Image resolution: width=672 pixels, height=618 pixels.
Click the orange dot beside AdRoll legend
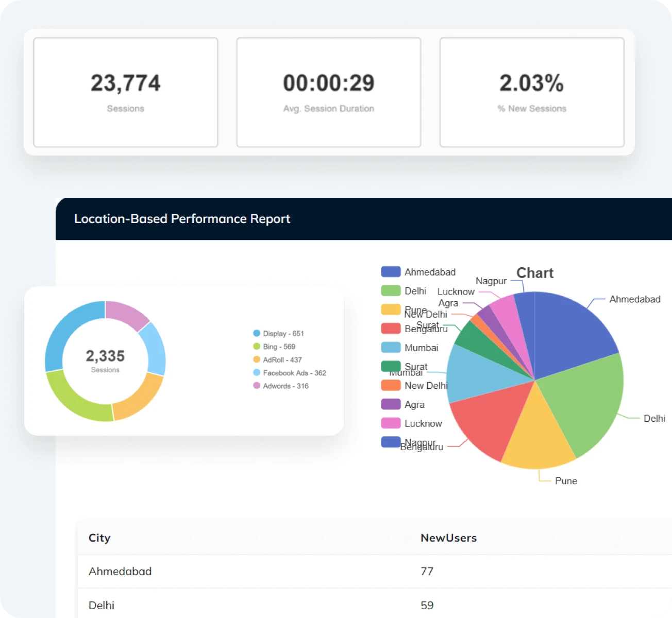(x=257, y=359)
